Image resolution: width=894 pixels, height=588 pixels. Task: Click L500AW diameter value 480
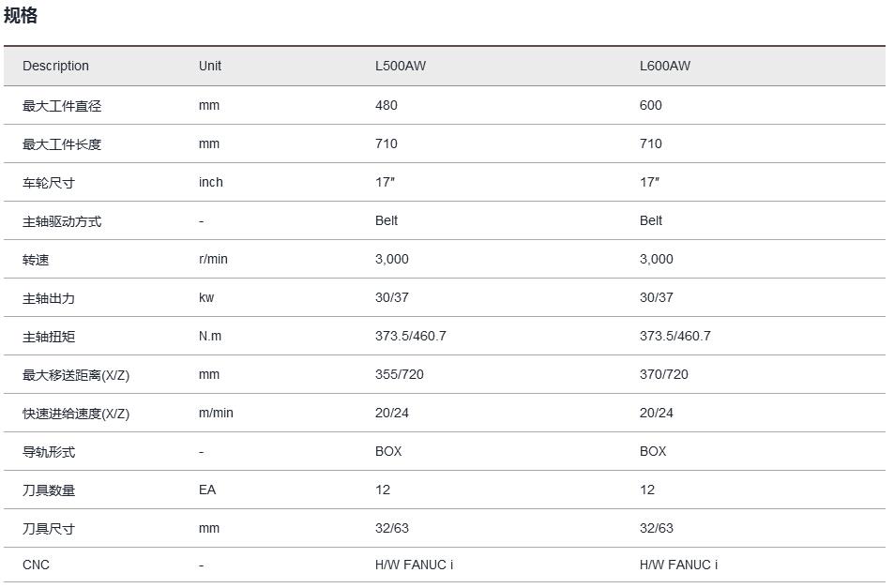pos(386,105)
